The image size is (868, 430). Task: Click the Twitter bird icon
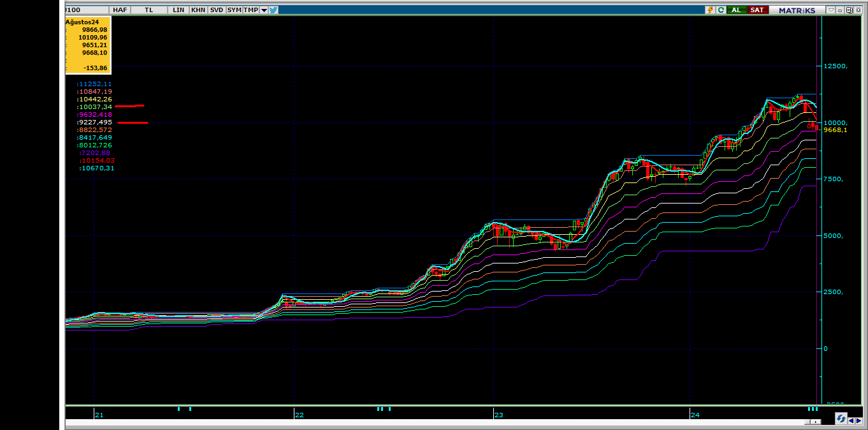pyautogui.click(x=273, y=10)
